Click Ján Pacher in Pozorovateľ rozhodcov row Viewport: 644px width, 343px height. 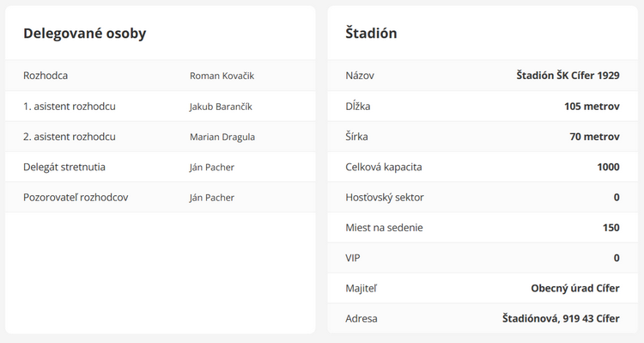[211, 198]
